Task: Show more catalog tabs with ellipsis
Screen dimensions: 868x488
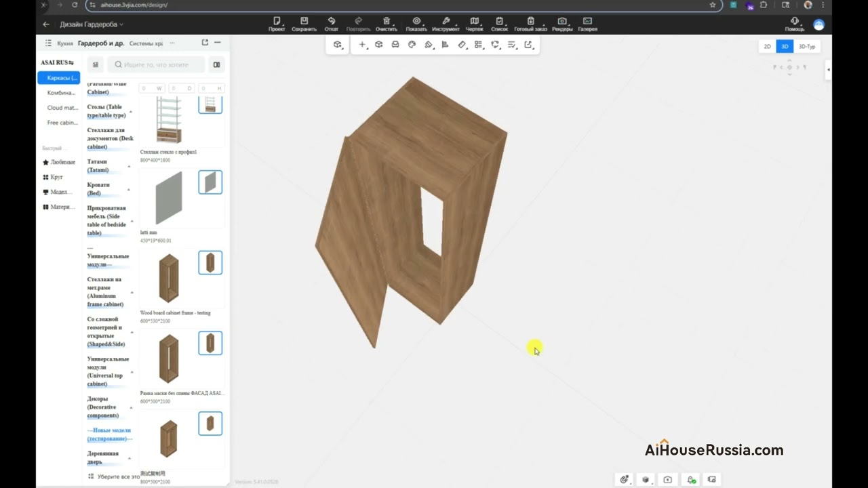Action: (172, 43)
